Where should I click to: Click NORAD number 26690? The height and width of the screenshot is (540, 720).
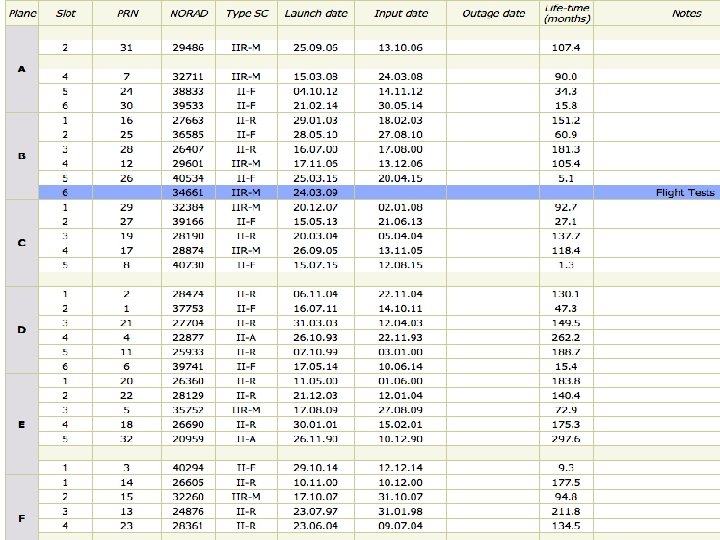pos(188,424)
